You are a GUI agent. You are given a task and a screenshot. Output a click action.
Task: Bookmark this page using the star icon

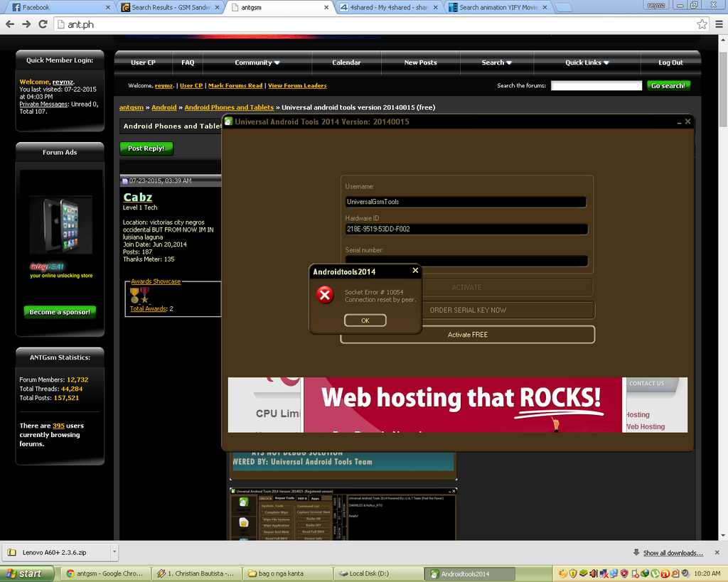click(x=702, y=24)
